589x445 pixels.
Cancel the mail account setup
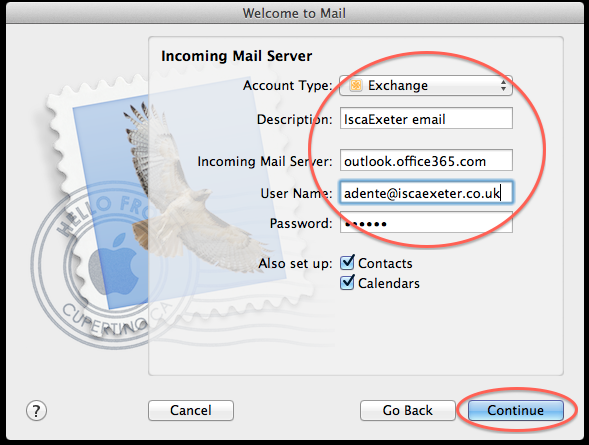[191, 410]
